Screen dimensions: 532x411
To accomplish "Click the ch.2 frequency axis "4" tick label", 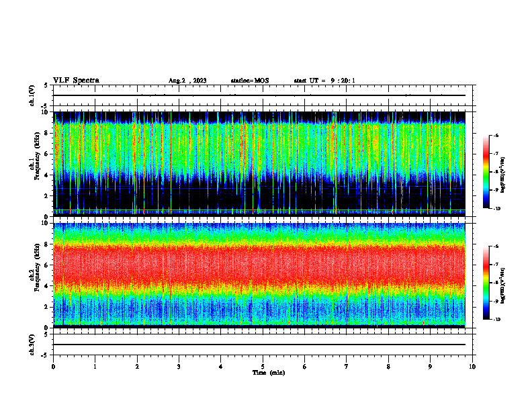I will (x=46, y=286).
